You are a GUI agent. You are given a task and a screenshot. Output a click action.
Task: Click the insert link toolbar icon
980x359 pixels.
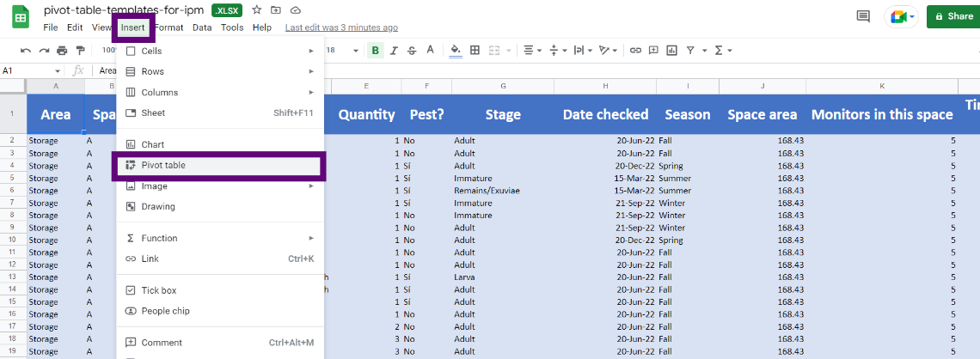(x=635, y=51)
